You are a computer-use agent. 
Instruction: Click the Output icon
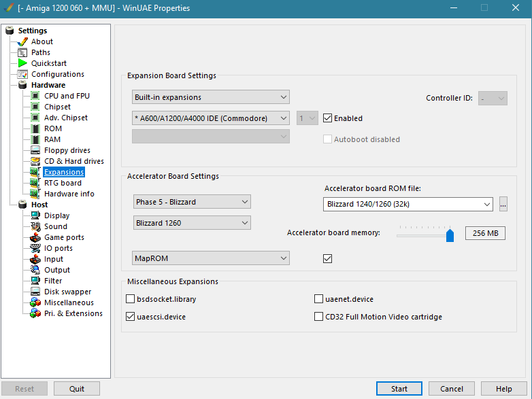click(35, 270)
